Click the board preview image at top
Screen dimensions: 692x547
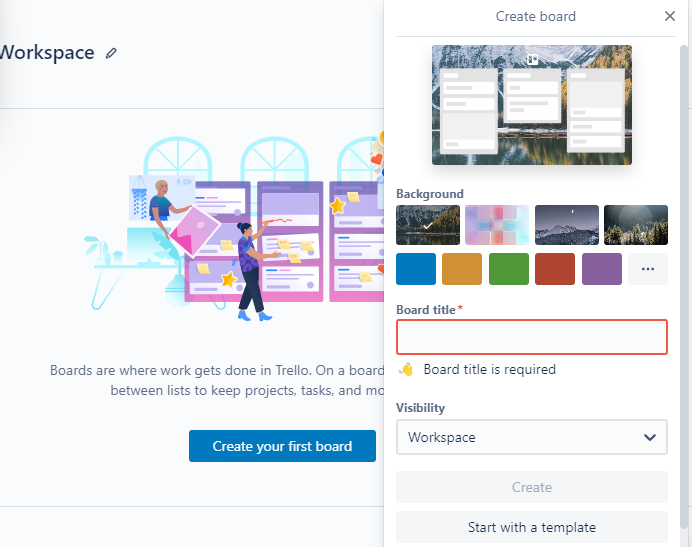click(532, 105)
